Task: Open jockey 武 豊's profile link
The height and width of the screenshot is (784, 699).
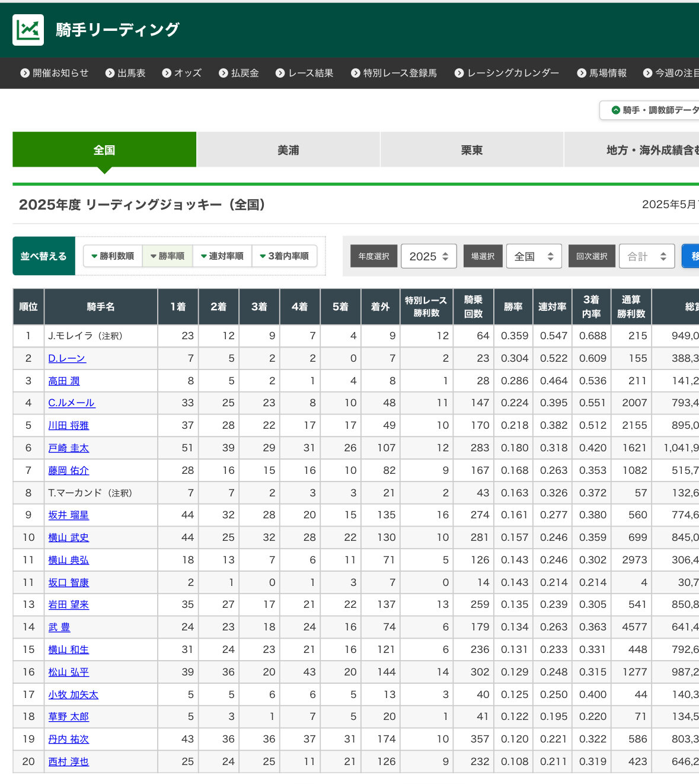Action: click(x=59, y=627)
